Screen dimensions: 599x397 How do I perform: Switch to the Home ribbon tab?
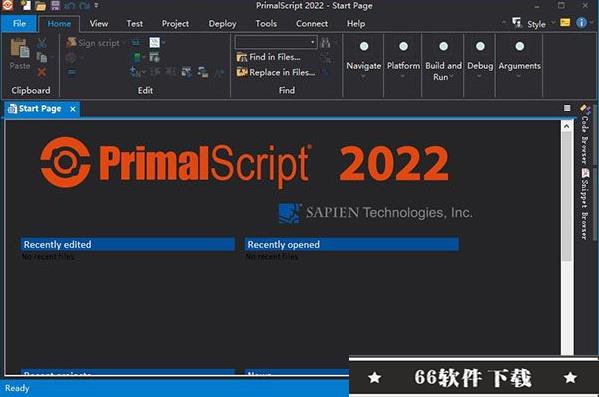[59, 24]
